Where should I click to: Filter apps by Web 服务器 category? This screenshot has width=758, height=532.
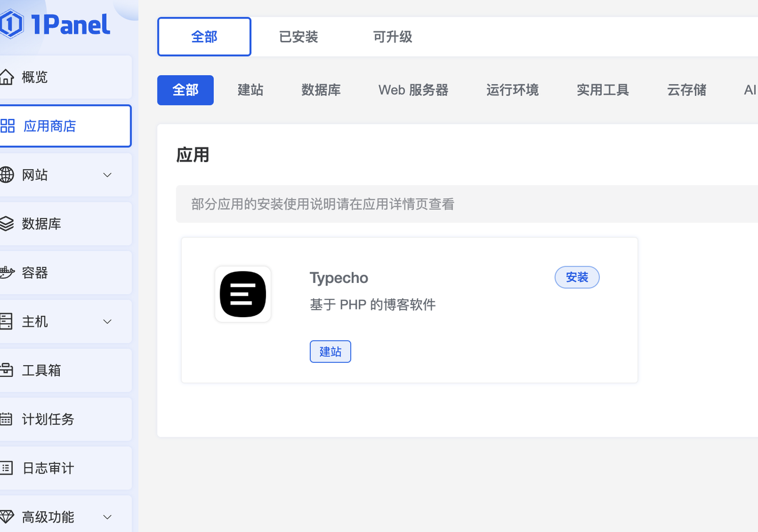pyautogui.click(x=413, y=90)
